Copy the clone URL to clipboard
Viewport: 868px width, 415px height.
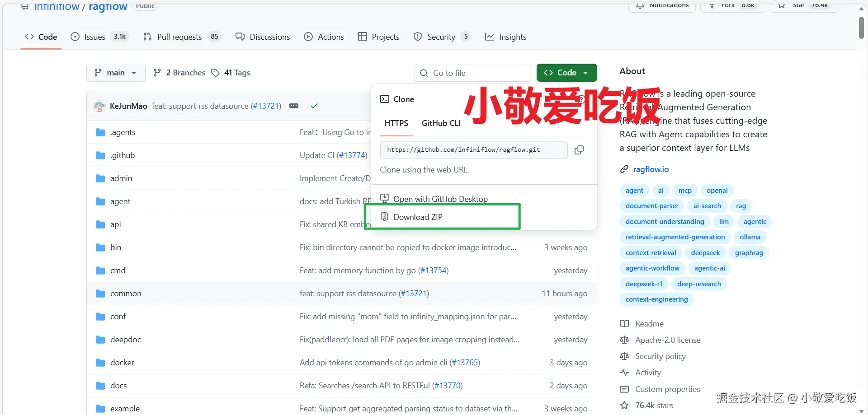pos(579,150)
